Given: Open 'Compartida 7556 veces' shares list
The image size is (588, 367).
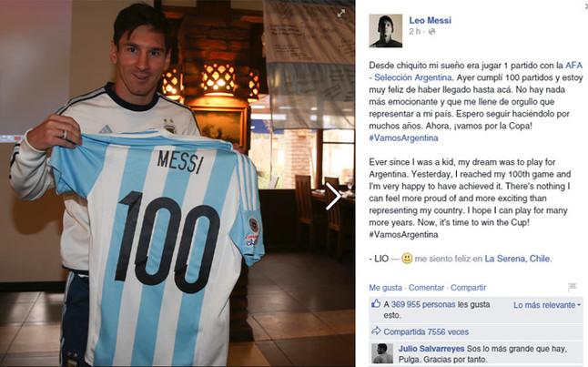Looking at the screenshot, I should (x=426, y=331).
